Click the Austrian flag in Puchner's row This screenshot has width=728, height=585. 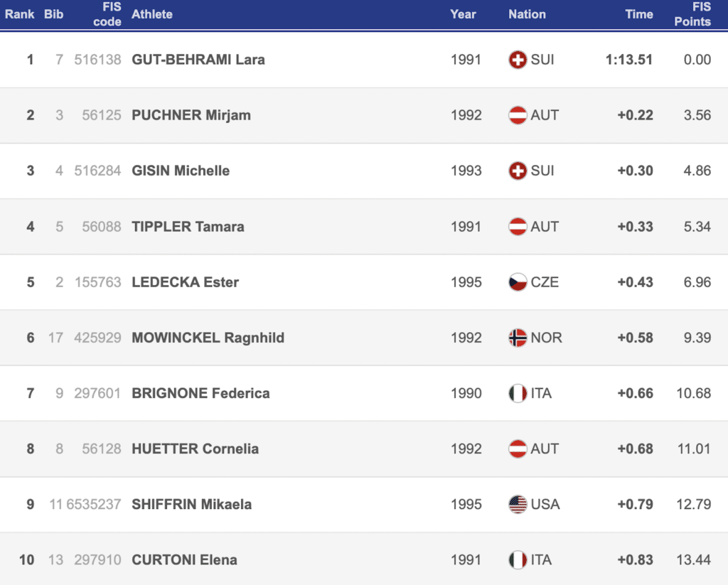[x=518, y=115]
